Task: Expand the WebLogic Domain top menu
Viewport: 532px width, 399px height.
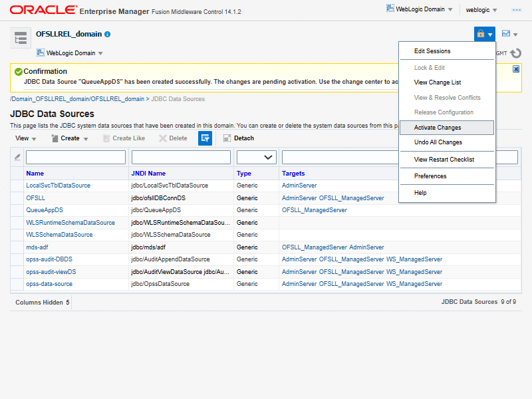Action: (x=420, y=9)
